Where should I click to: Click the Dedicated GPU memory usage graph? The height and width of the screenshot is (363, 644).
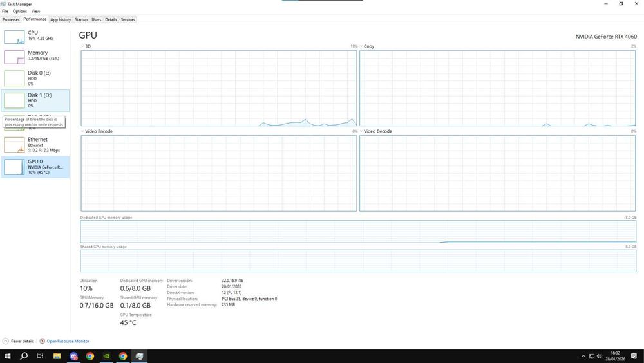(358, 232)
